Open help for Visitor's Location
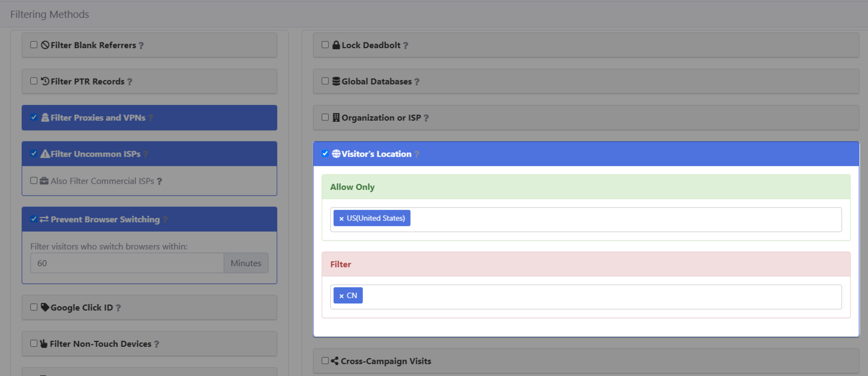The image size is (868, 376). (417, 154)
